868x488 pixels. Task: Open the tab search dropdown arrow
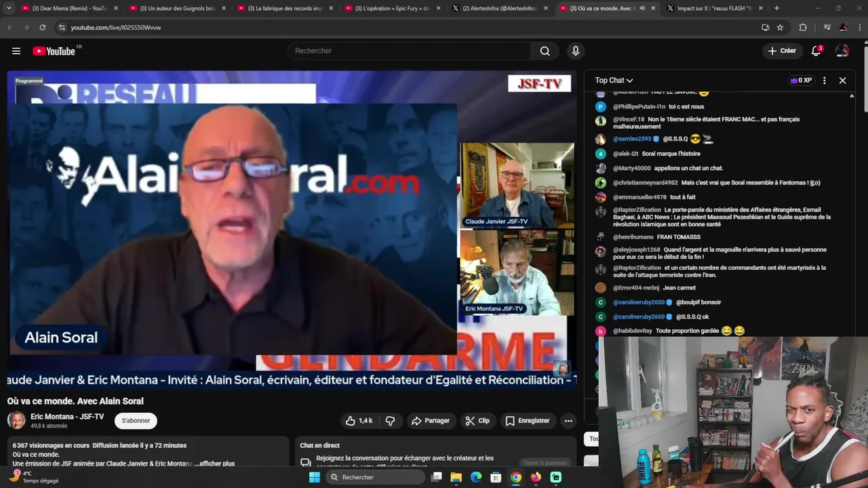tap(9, 8)
